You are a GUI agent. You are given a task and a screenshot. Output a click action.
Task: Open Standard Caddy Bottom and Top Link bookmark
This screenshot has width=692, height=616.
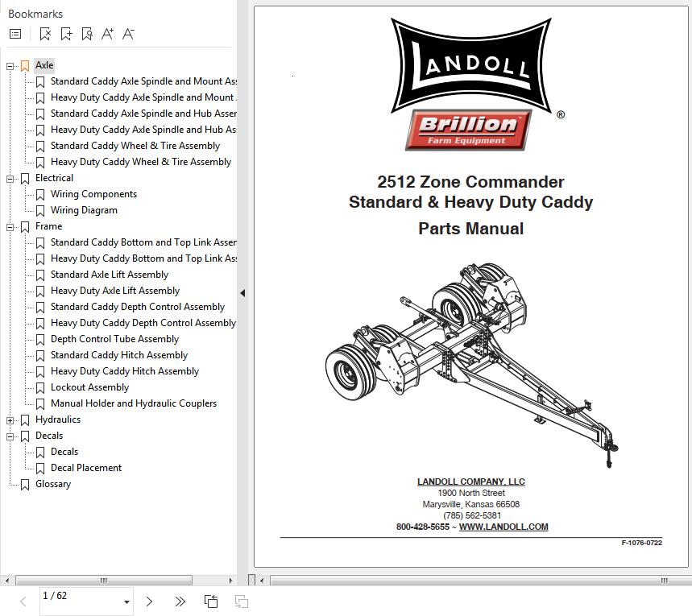(143, 242)
